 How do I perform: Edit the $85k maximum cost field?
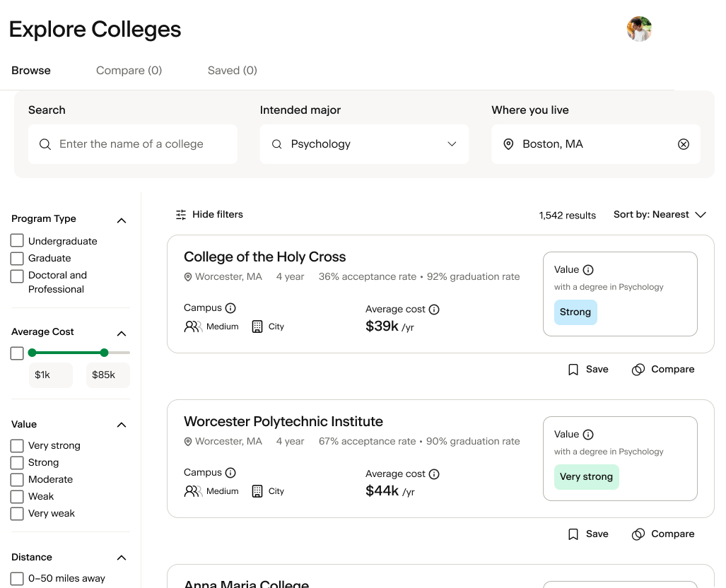[108, 375]
